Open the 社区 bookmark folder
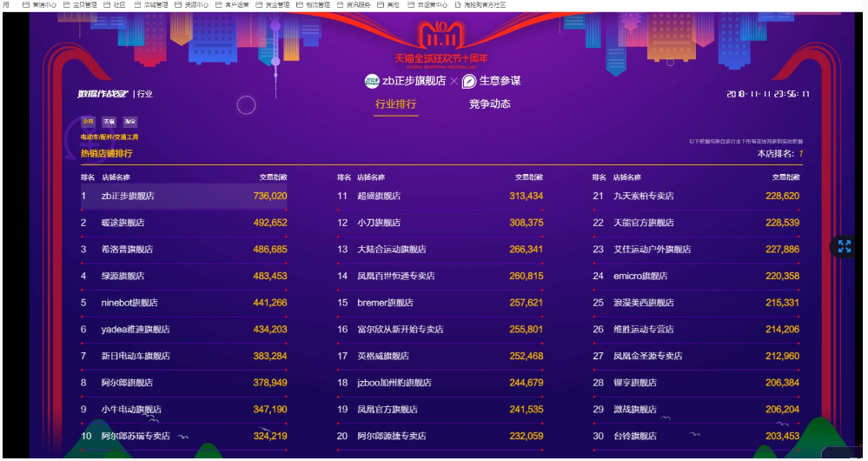Image resolution: width=868 pixels, height=461 pixels. 115,4
